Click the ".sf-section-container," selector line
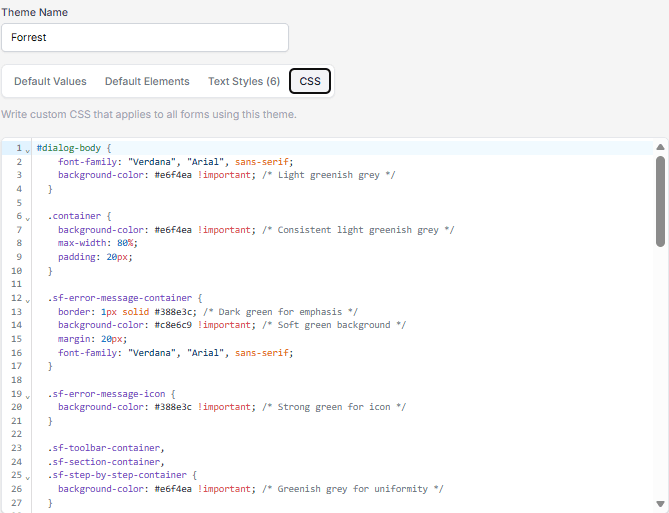Image resolution: width=669 pixels, height=513 pixels. 106,461
